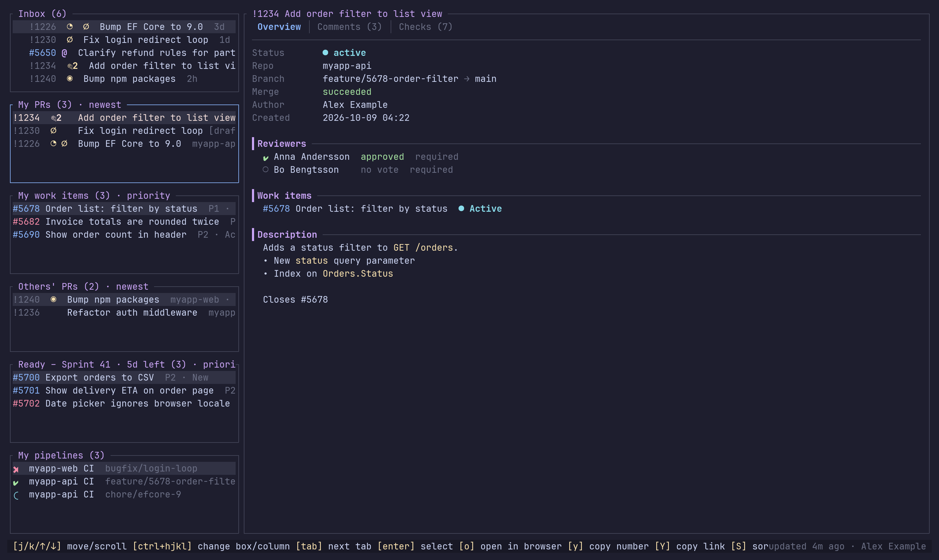Screen dimensions: 939x560
Task: Select '#5701 Show delivery ETA on order page'
Action: (x=124, y=391)
